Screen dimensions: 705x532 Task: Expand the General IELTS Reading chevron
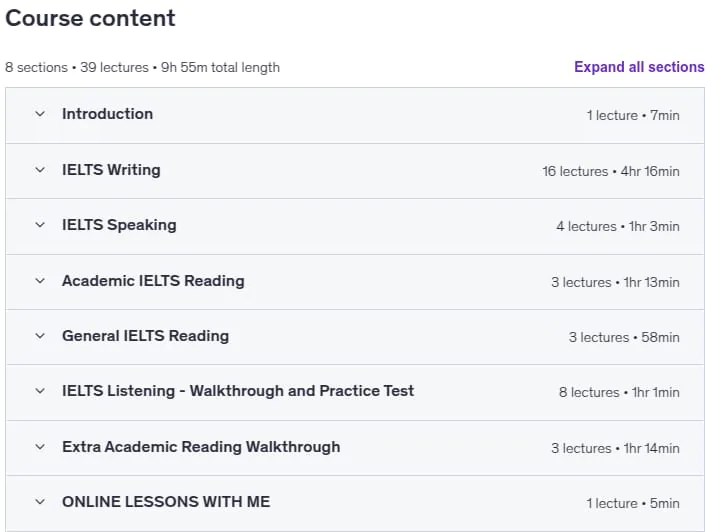click(40, 336)
